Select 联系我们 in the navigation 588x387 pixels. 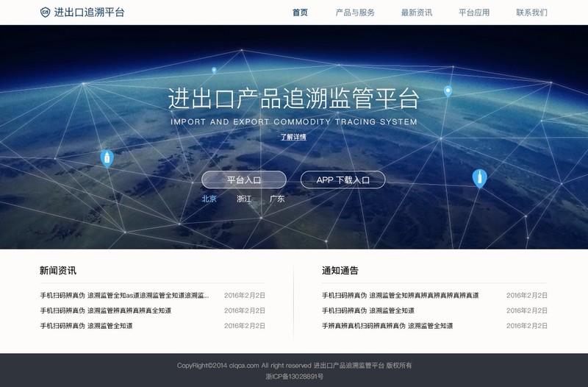coord(531,13)
